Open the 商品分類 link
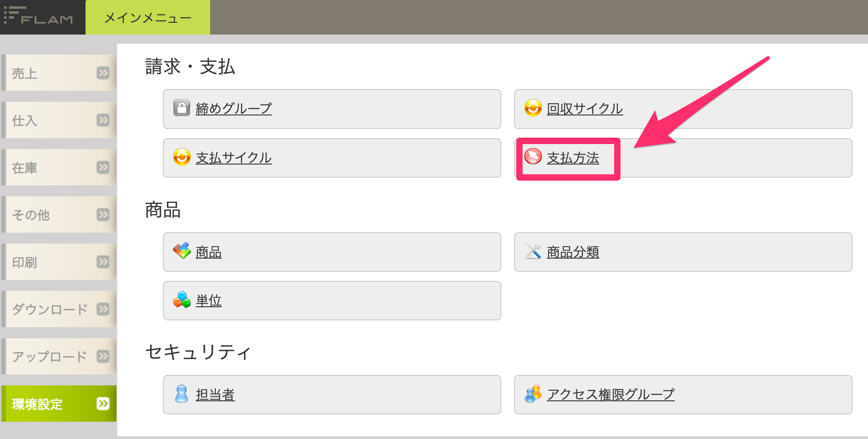 point(573,252)
